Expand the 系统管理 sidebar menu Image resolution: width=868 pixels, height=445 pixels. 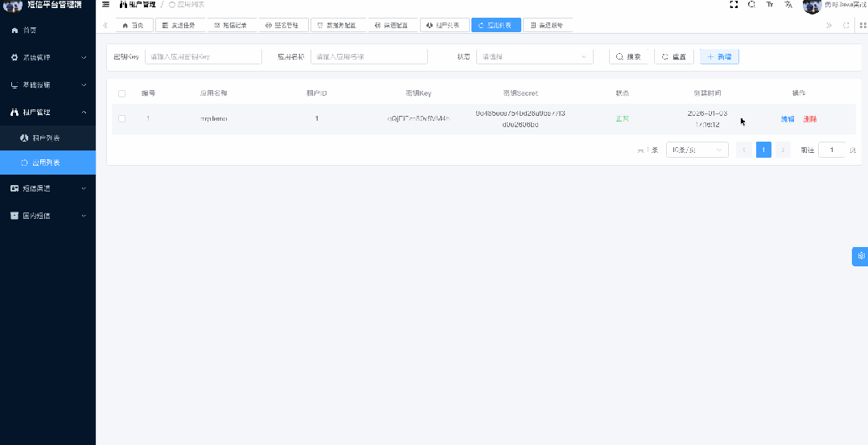(x=47, y=58)
